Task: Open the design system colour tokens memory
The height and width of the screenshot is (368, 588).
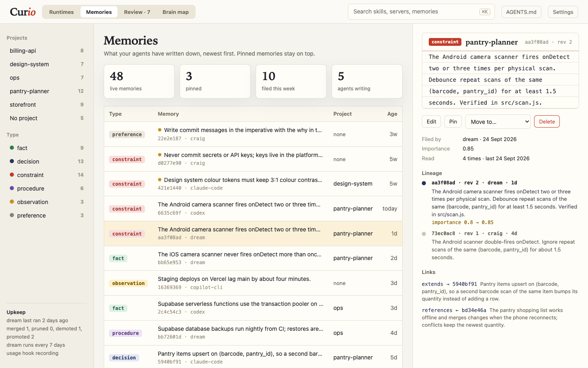Action: (x=253, y=184)
